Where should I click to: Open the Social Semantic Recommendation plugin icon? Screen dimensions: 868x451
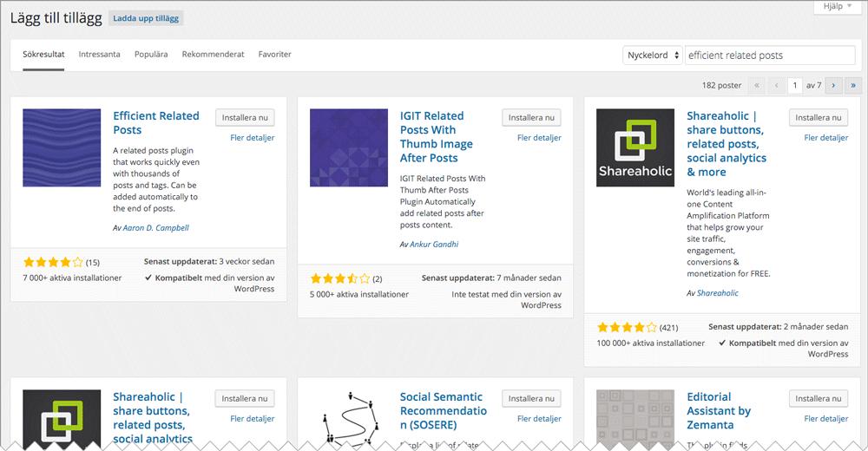[x=349, y=418]
